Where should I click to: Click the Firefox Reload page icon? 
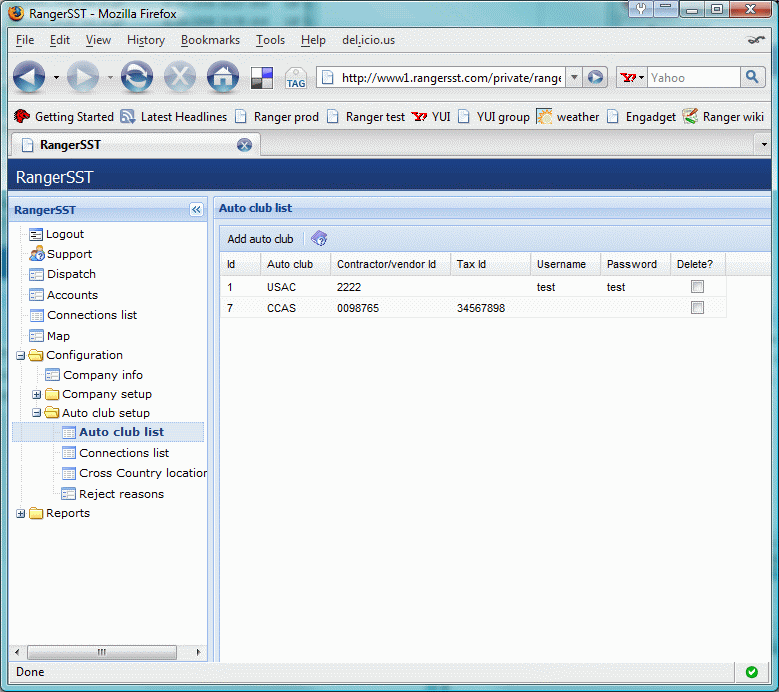137,77
